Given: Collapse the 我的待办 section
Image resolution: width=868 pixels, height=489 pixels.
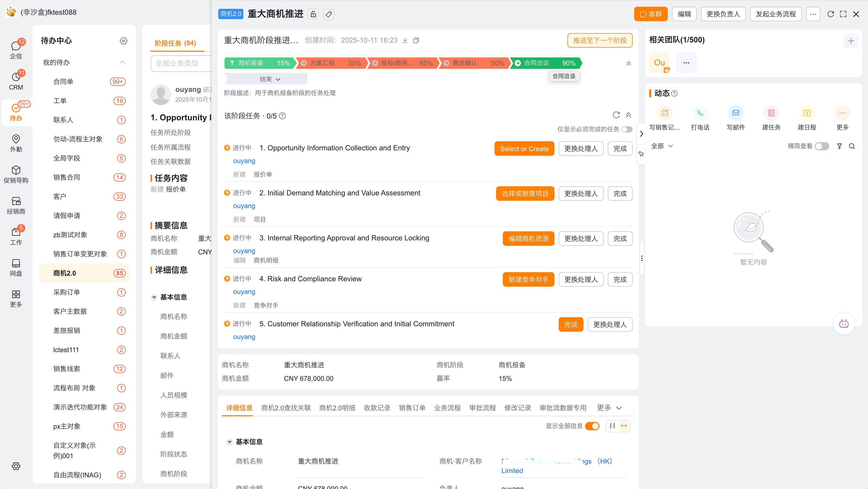Looking at the screenshot, I should click(122, 62).
